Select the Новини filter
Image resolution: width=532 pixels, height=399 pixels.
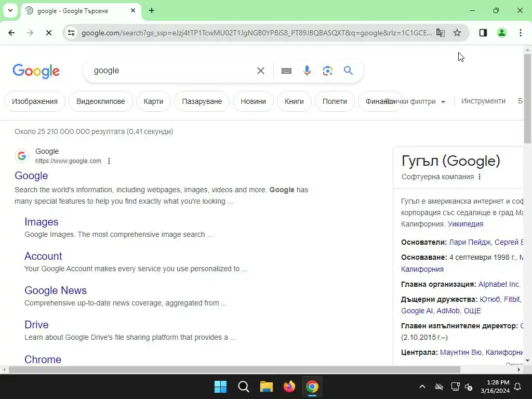254,101
